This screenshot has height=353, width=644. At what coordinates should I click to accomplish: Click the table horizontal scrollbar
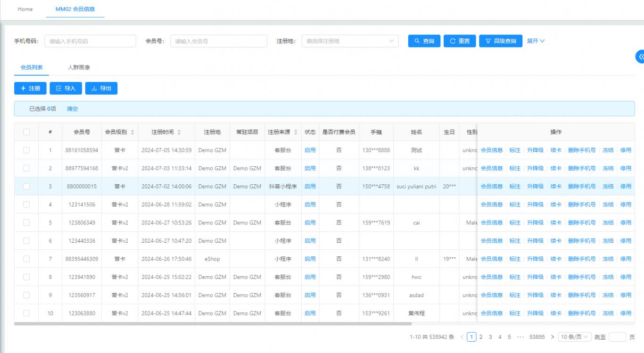213,324
